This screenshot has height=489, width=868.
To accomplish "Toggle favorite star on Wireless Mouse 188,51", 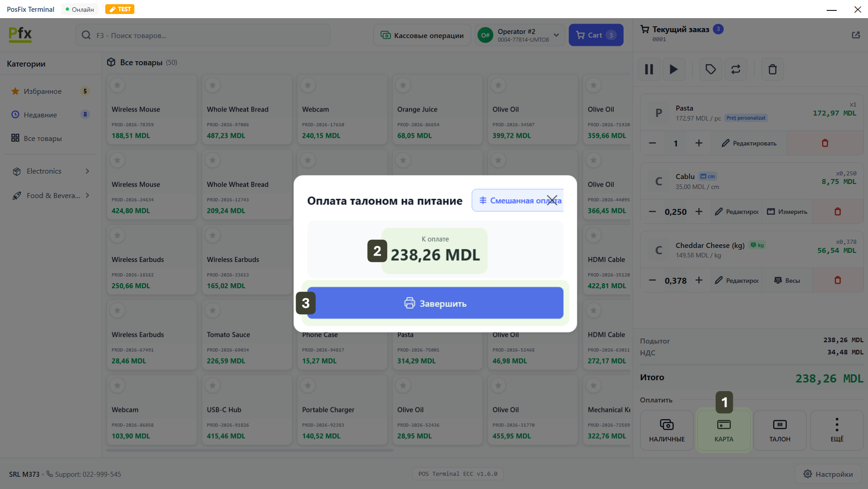I will (x=117, y=85).
